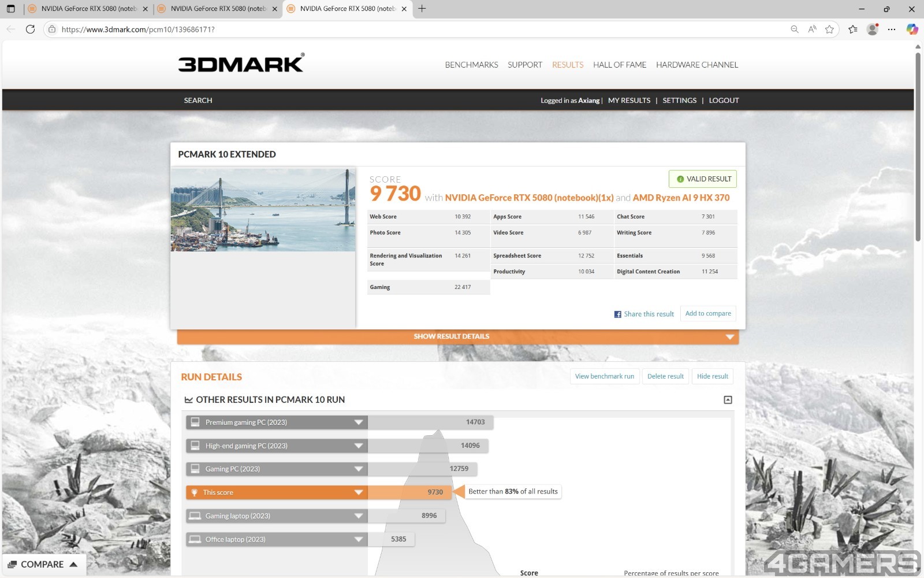The image size is (924, 578).
Task: Click the browser back arrow
Action: pos(11,29)
